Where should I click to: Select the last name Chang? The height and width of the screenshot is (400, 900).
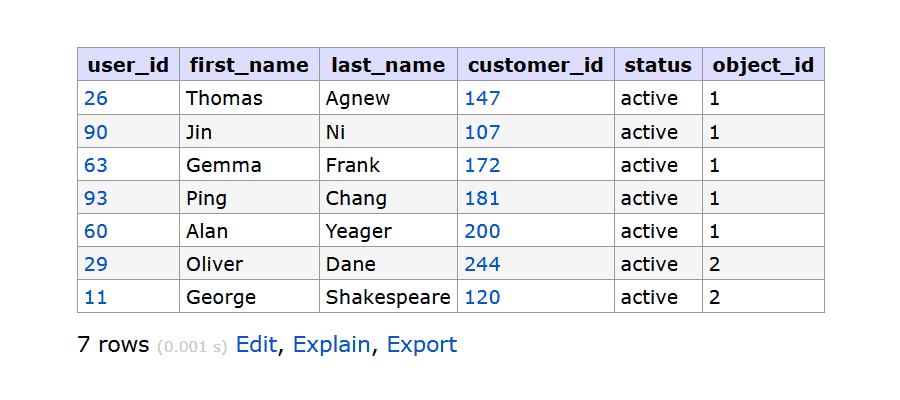356,199
